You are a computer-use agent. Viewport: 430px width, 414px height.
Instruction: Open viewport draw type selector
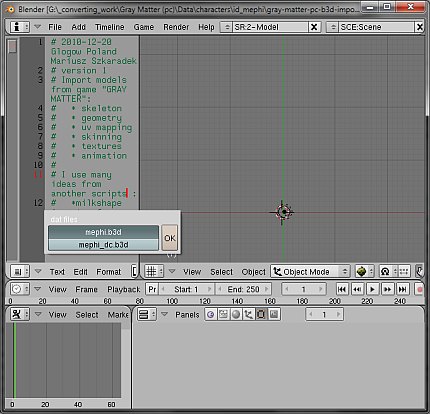tap(364, 272)
